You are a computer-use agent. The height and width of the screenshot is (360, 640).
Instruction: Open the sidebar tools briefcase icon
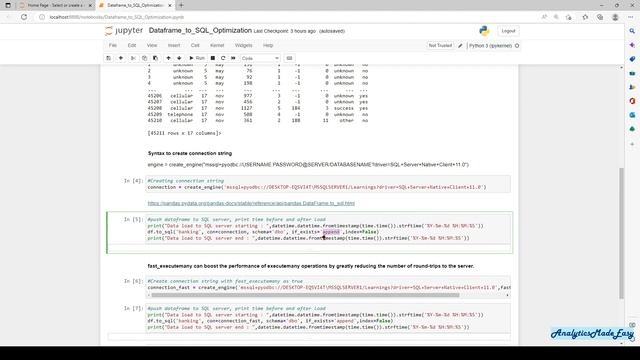coord(632,73)
